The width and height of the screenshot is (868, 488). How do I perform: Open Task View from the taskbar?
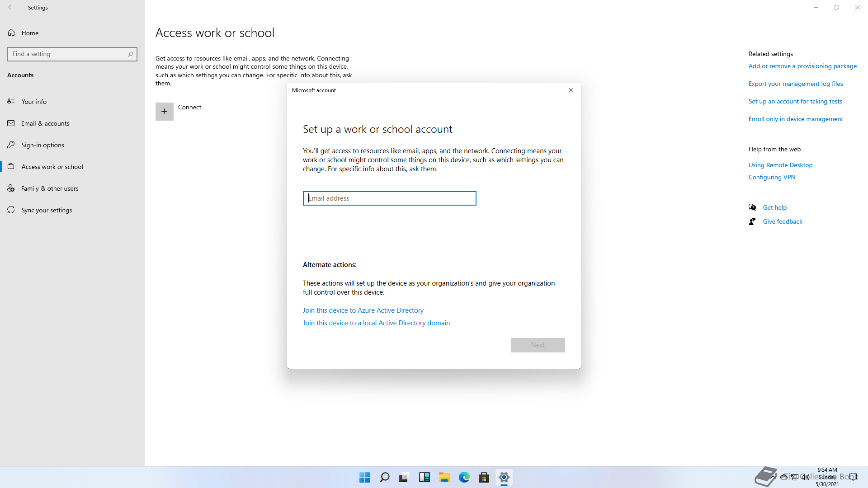(x=404, y=477)
